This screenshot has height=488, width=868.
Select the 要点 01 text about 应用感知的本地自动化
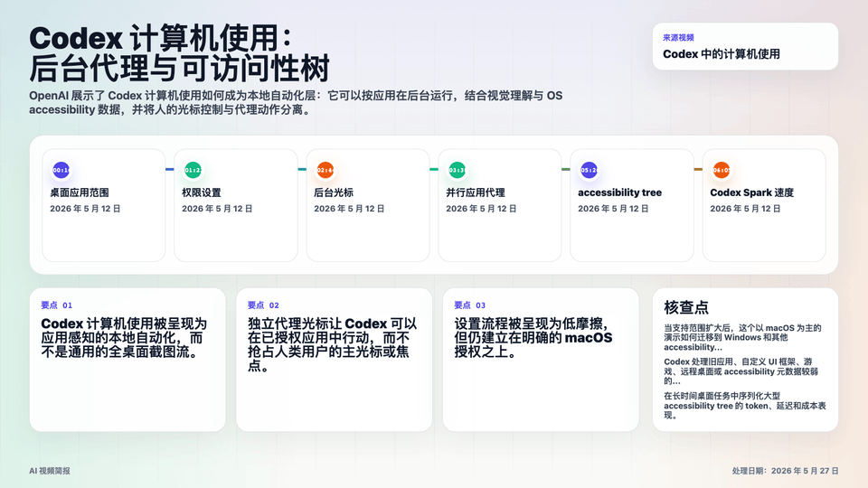(x=124, y=337)
